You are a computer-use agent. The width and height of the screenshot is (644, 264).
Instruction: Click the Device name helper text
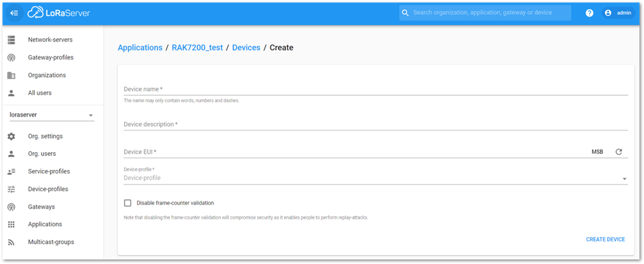click(181, 101)
